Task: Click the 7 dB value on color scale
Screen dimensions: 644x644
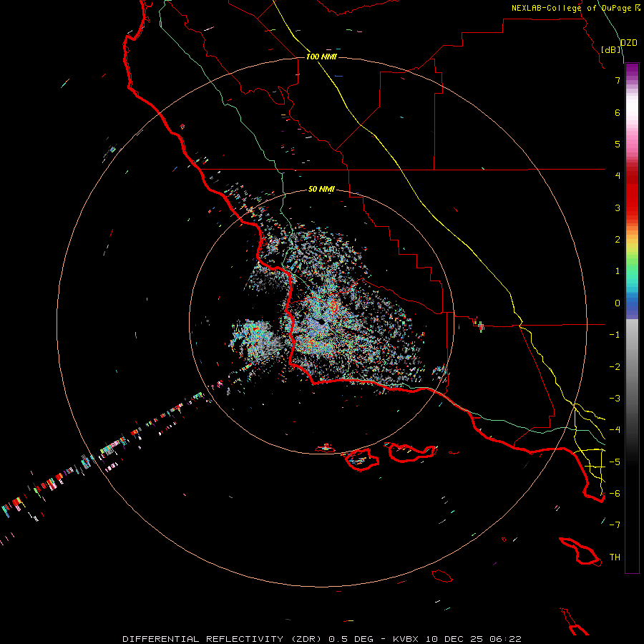Action: (x=618, y=80)
